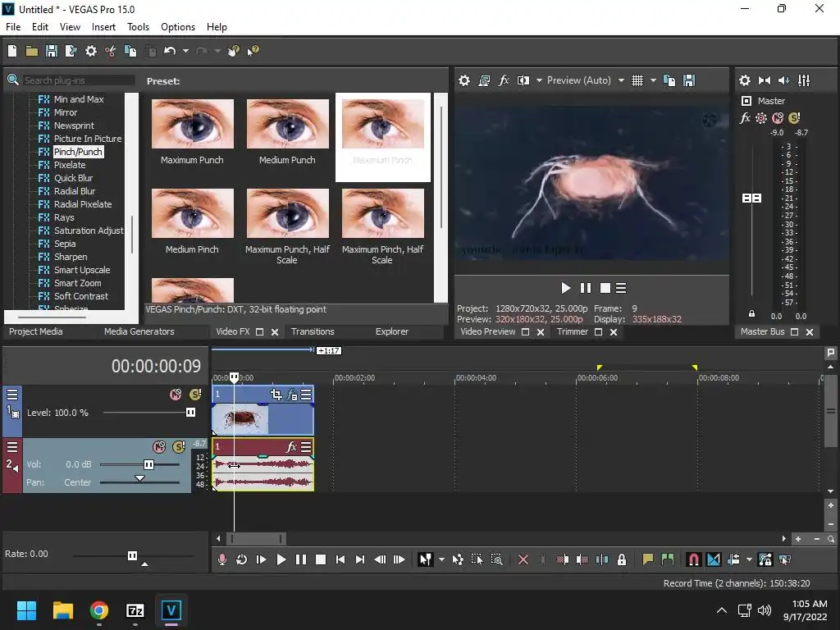Adjust the playback Rate slider

[132, 555]
